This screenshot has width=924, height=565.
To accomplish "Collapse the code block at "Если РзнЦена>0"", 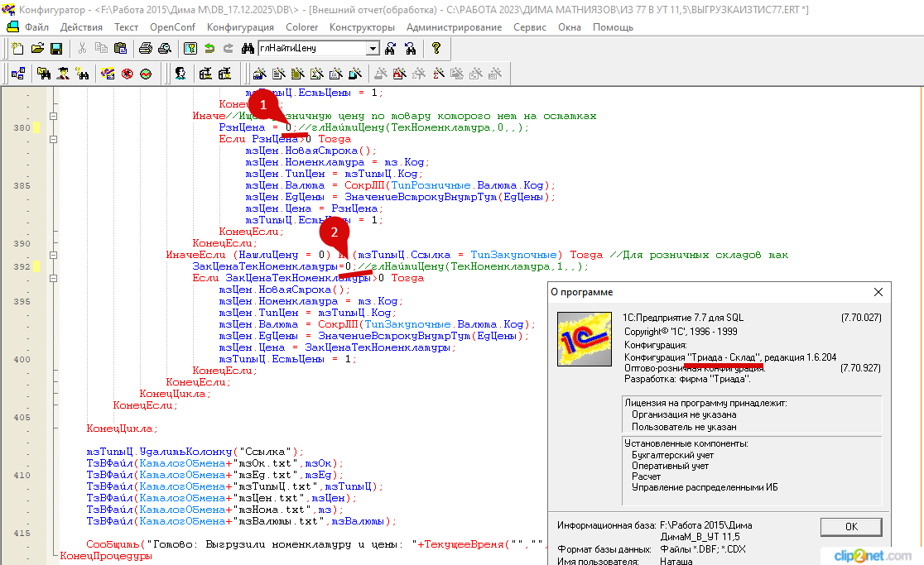I will tap(53, 140).
